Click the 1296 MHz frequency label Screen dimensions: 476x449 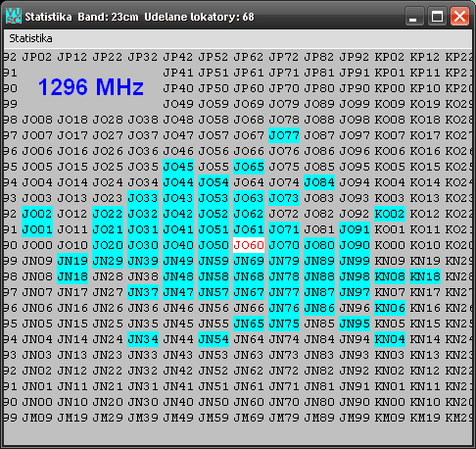[x=91, y=87]
